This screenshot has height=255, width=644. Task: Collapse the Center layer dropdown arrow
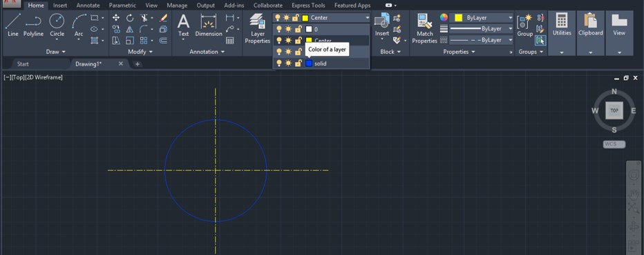pyautogui.click(x=367, y=18)
